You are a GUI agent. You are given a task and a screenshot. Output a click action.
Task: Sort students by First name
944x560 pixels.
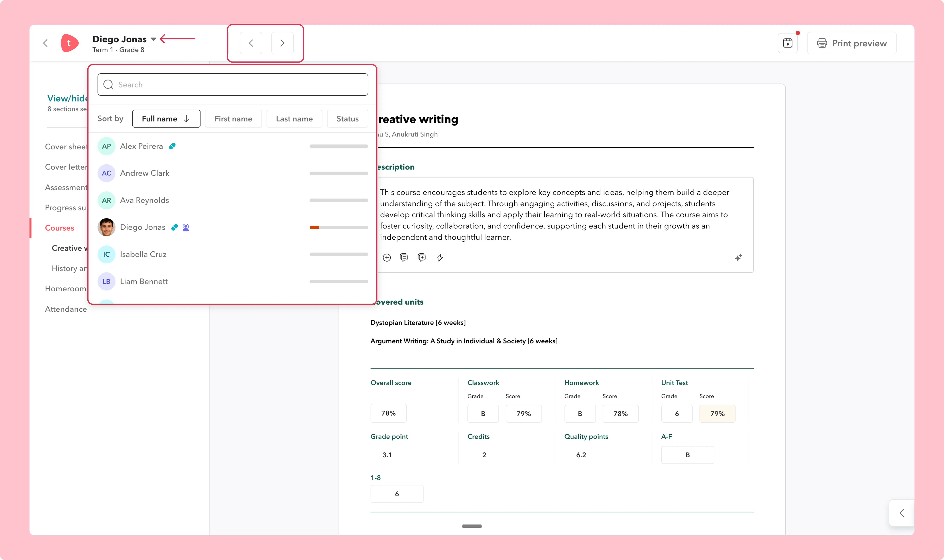click(233, 119)
